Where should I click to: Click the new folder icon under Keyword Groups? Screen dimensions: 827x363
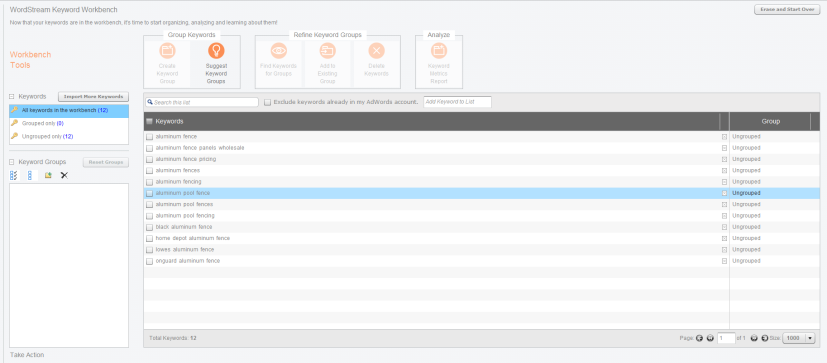click(48, 175)
